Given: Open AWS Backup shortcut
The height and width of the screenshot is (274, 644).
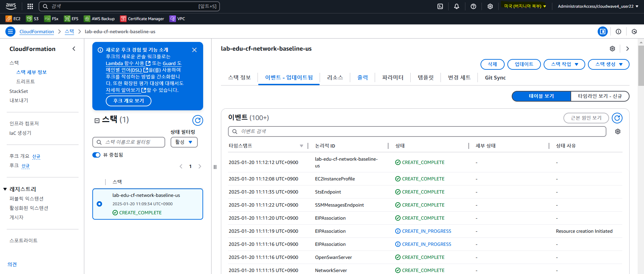Looking at the screenshot, I should (99, 19).
